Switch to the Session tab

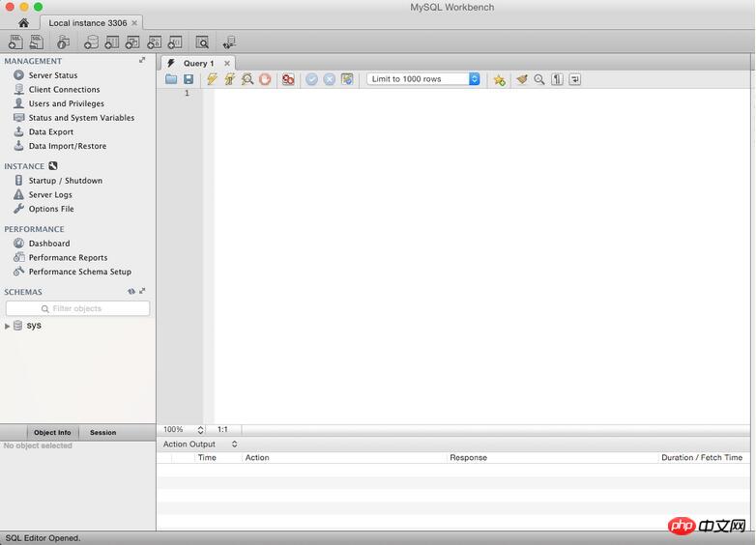click(x=103, y=432)
